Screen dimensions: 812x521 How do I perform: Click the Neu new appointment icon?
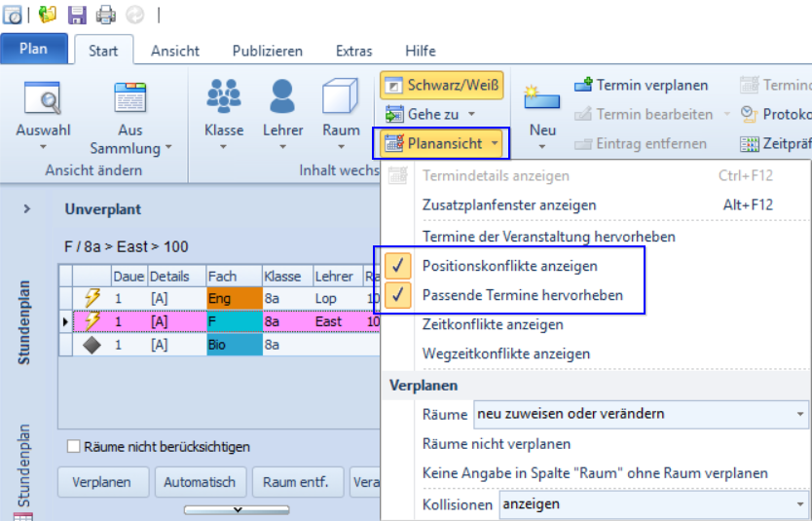point(542,98)
